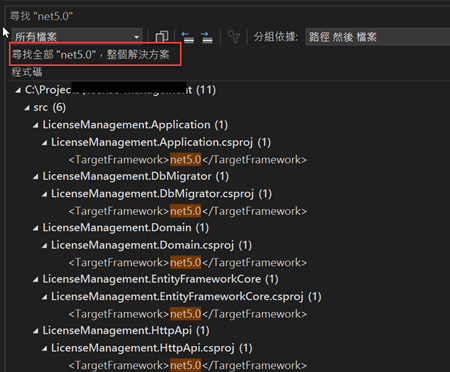
Task: Collapse LicenseManagement.Domain (1) folder node
Action: click(x=36, y=228)
